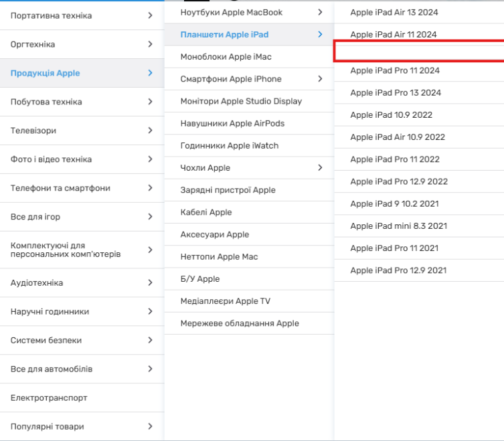This screenshot has height=441, width=504.
Task: Open Apple iPad Pro 11 2024 link
Action: pyautogui.click(x=395, y=70)
